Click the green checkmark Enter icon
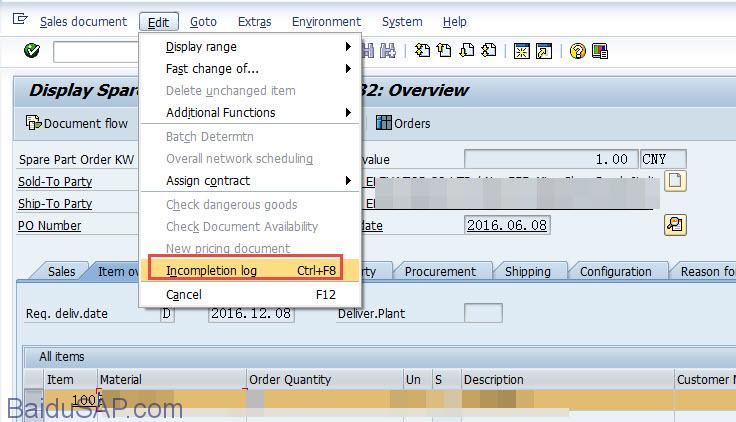This screenshot has width=736, height=422. coord(32,51)
